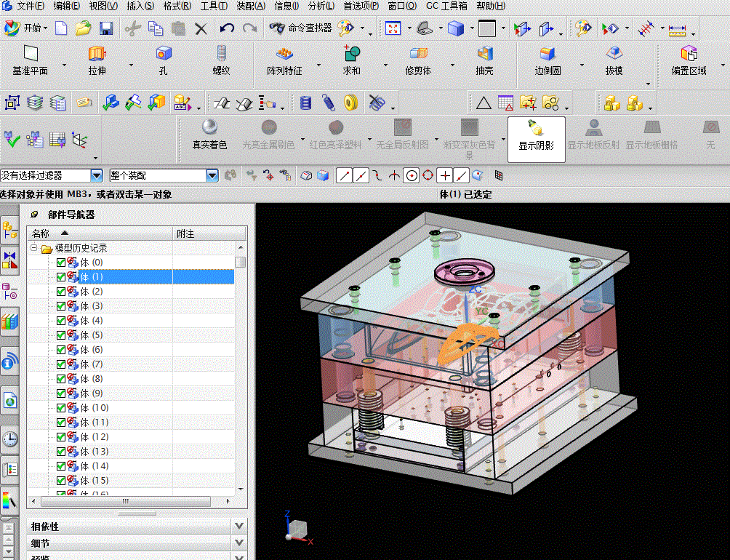Click the Cut scissors icon

[132, 28]
